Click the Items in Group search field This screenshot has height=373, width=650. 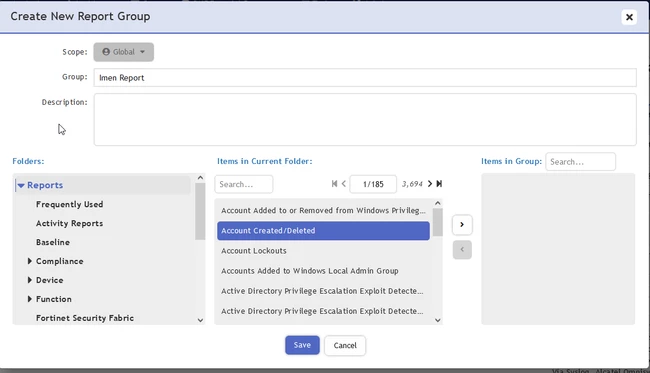click(x=580, y=162)
